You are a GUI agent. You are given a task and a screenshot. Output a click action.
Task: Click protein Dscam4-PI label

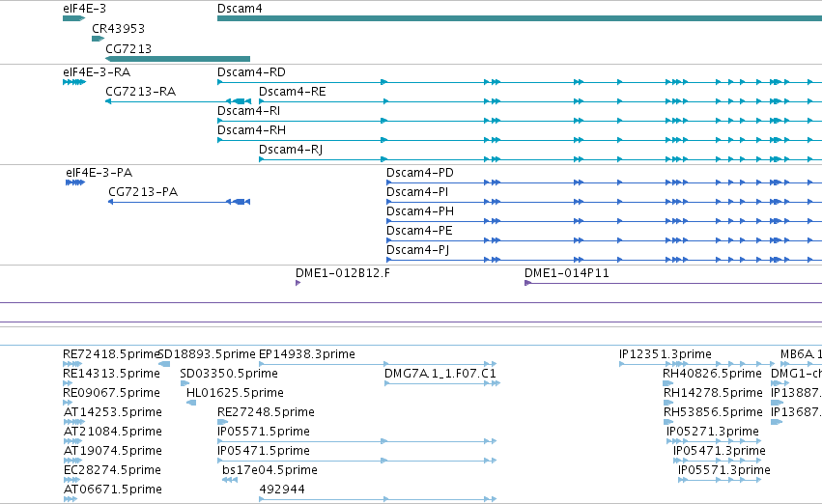tap(417, 192)
